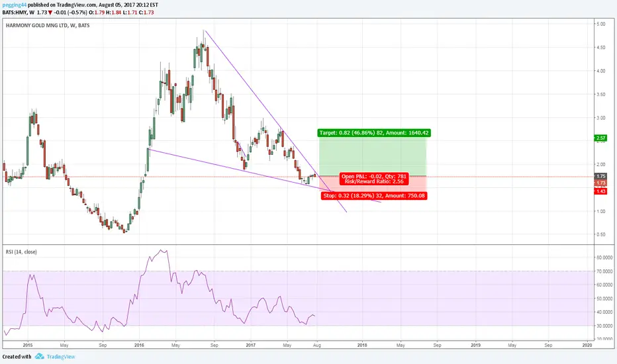617x364 pixels.
Task: Click the Open P&L -0.02 Qty 781 label
Action: (374, 176)
